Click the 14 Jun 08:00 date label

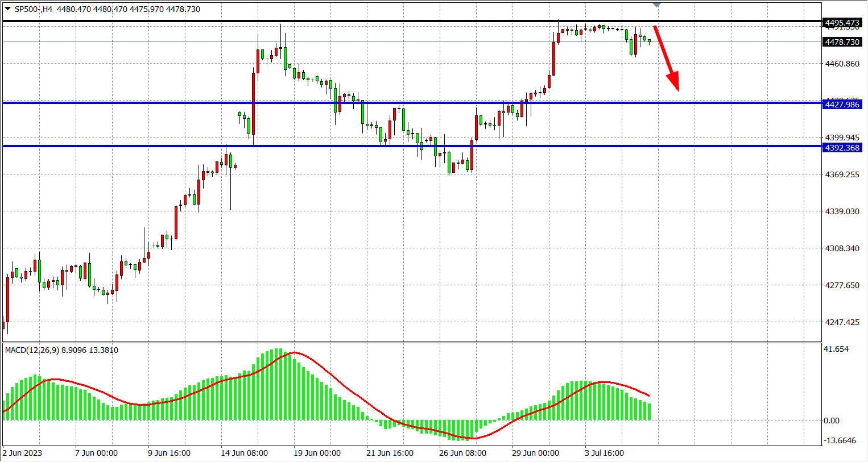pyautogui.click(x=244, y=453)
